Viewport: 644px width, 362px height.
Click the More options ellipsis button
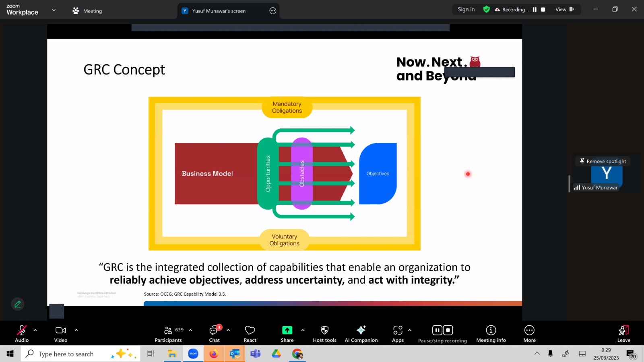click(x=529, y=333)
